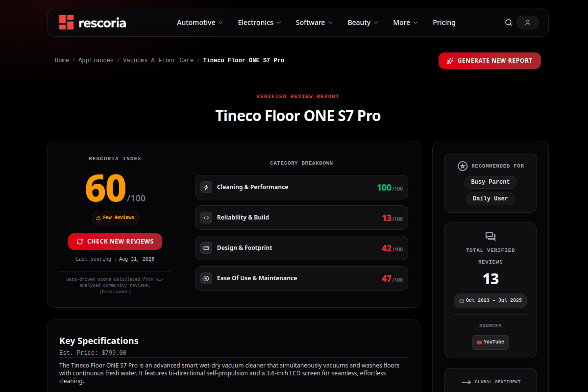Open search with the magnifier icon
588x392 pixels.
(509, 23)
